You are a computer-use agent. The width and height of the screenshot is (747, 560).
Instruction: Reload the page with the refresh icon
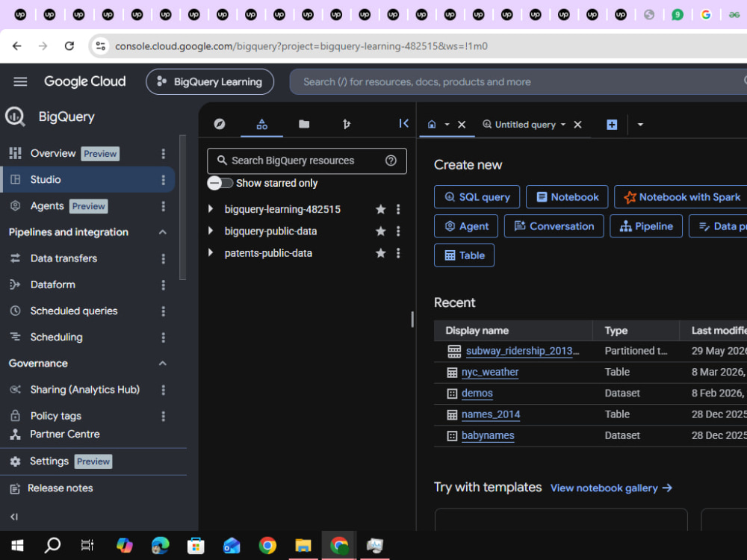point(69,46)
